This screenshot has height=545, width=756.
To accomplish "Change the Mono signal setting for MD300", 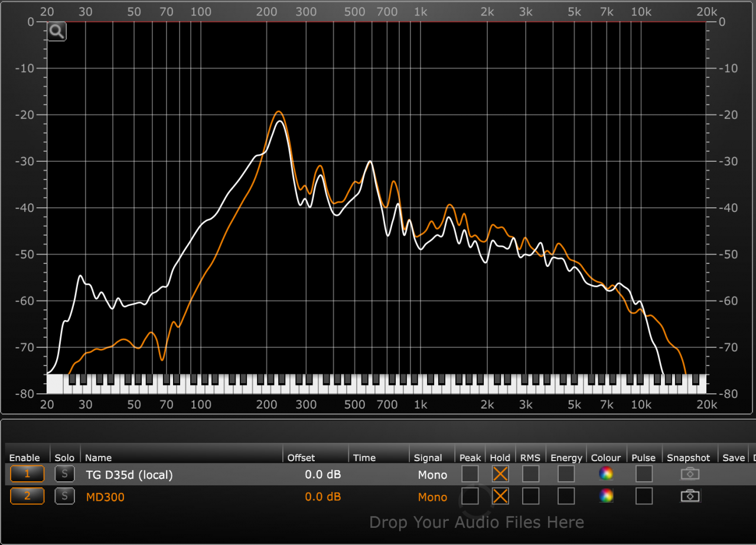I will (x=432, y=497).
